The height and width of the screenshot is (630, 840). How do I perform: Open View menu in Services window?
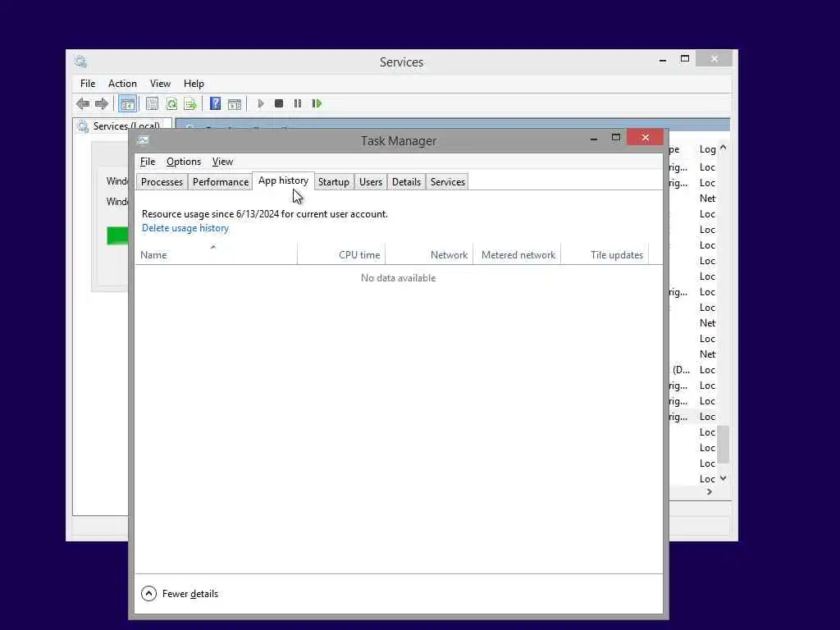(160, 84)
